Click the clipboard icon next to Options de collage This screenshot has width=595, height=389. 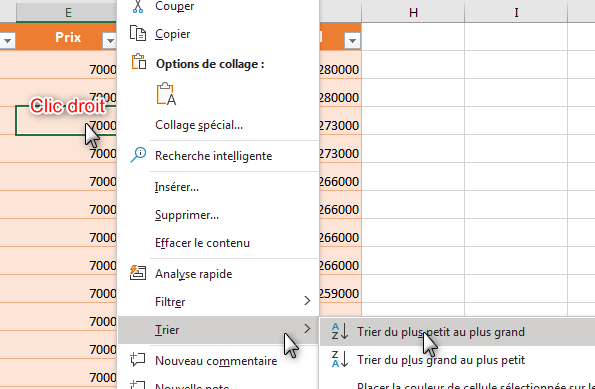click(139, 61)
